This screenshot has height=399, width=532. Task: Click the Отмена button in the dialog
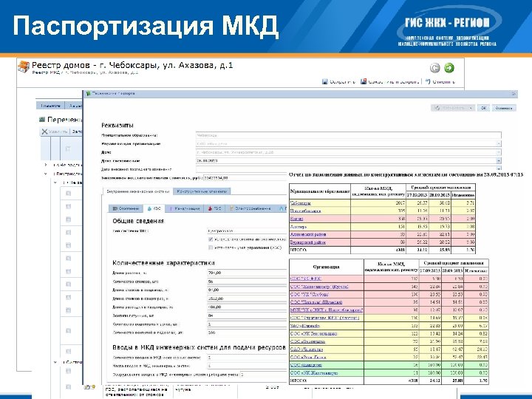[504, 108]
